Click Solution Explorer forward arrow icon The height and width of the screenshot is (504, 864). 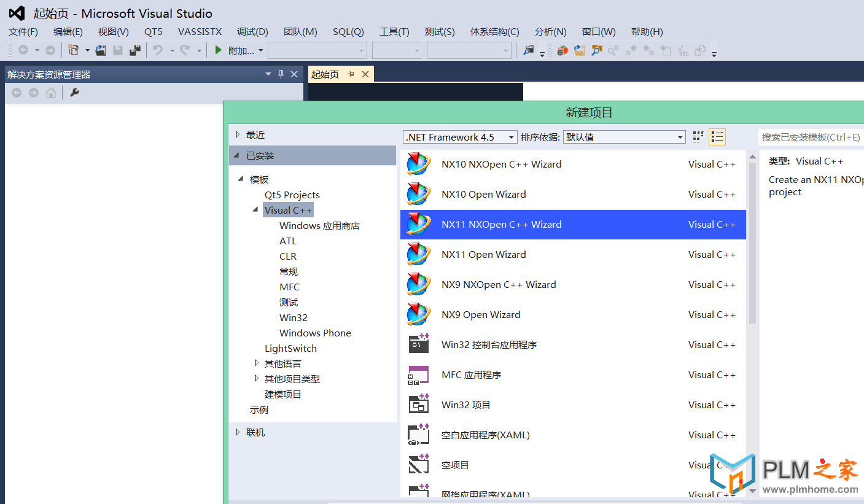[x=34, y=93]
